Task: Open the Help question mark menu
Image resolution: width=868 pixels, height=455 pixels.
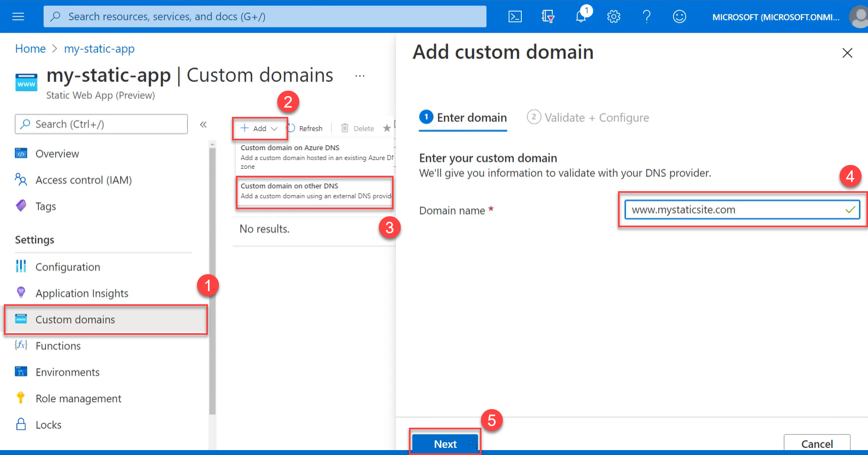Action: [646, 17]
